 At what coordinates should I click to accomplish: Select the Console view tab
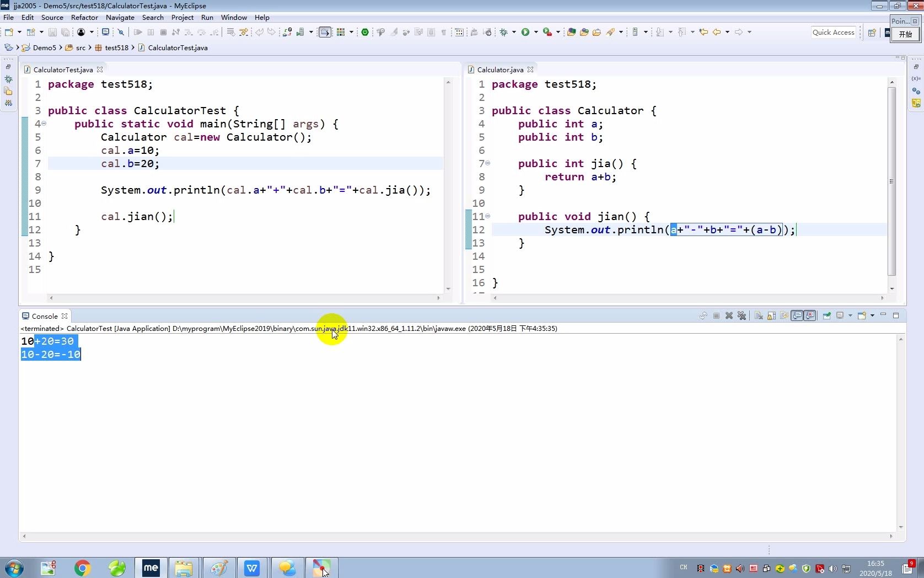coord(45,316)
